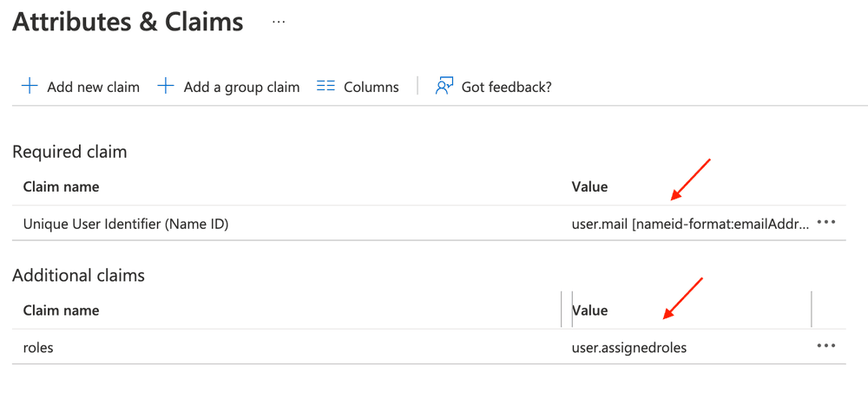The height and width of the screenshot is (405, 868).
Task: Click the user.mail nameid-format value
Action: 690,224
